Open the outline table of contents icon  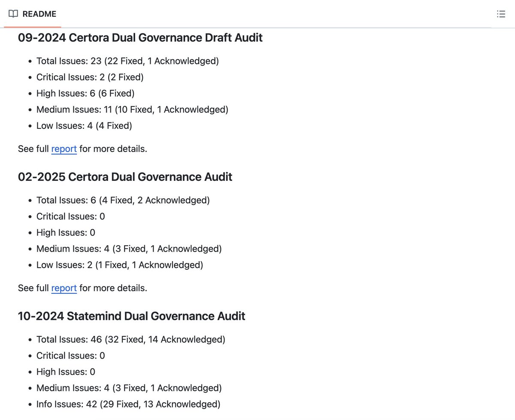(x=500, y=14)
